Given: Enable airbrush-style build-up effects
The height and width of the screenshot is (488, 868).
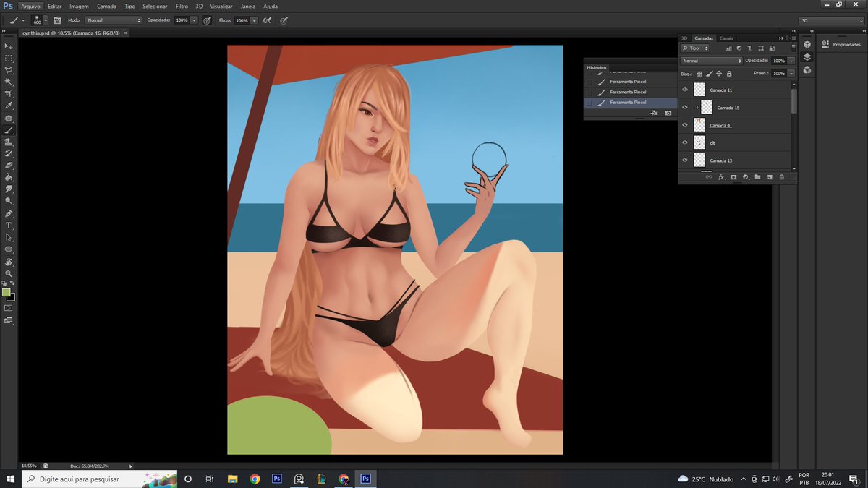Looking at the screenshot, I should [268, 20].
